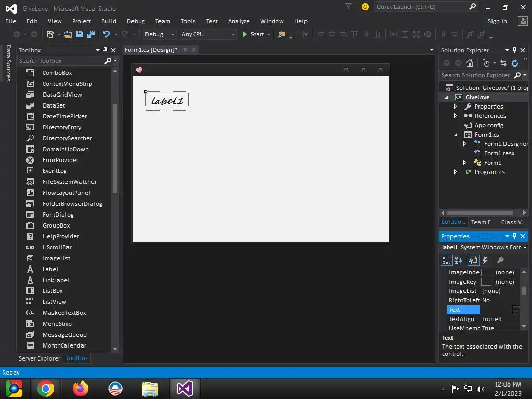Image resolution: width=532 pixels, height=399 pixels.
Task: Open Firefox from the taskbar
Action: coord(81,389)
